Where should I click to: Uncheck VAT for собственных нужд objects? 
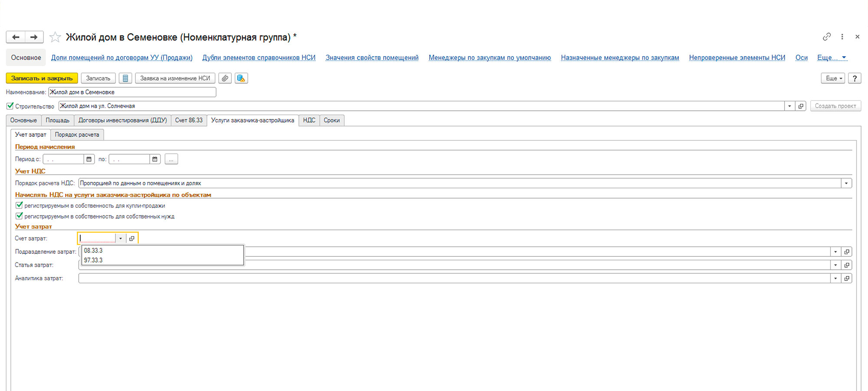coord(19,216)
